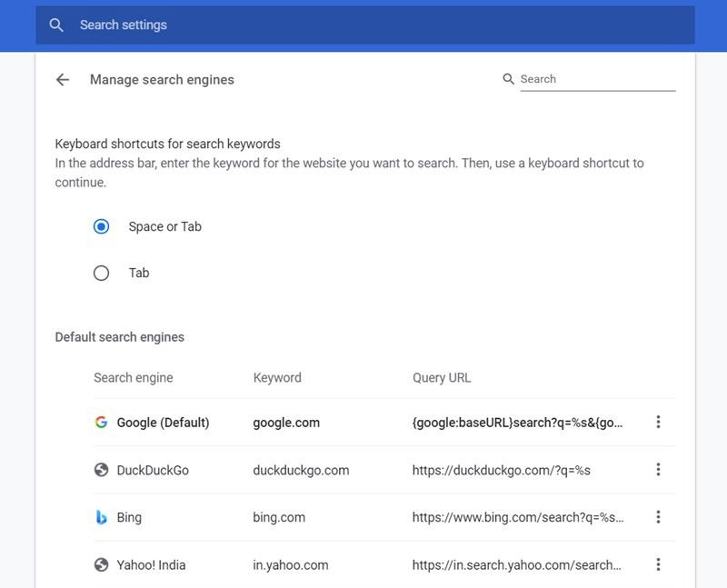The image size is (727, 588).
Task: Click the DuckDuckGo favicon icon
Action: tap(100, 470)
